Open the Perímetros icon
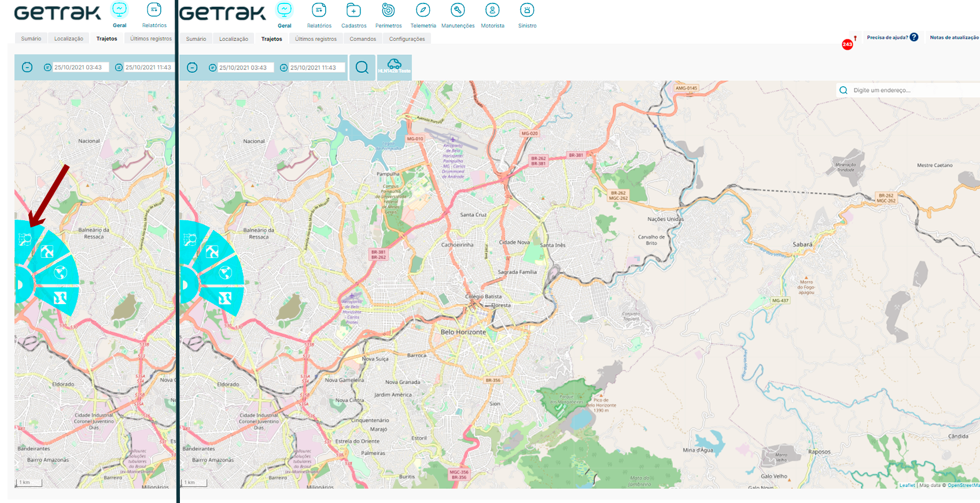Viewport: 980px width, 503px height. tap(388, 10)
